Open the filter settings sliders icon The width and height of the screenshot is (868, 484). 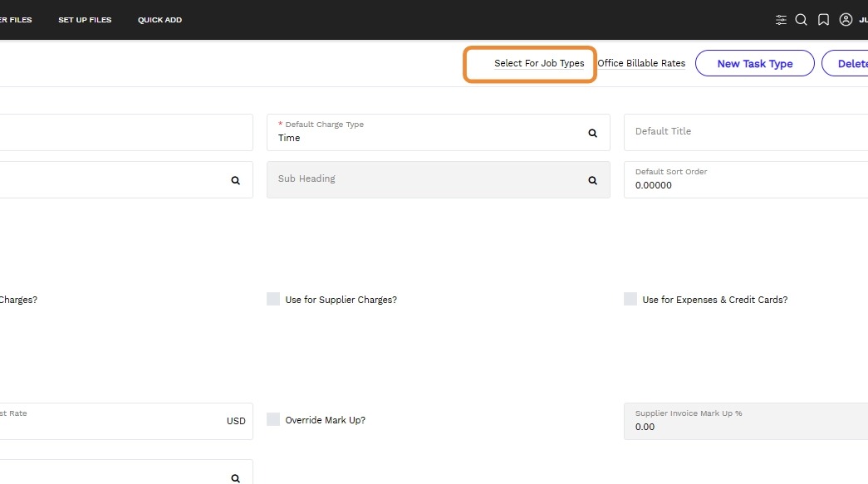pyautogui.click(x=781, y=20)
